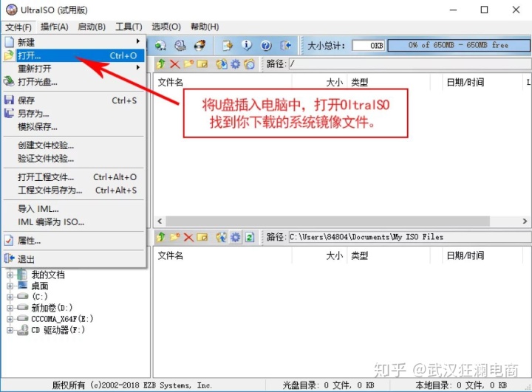Click the image path field showing /

[x=410, y=63]
